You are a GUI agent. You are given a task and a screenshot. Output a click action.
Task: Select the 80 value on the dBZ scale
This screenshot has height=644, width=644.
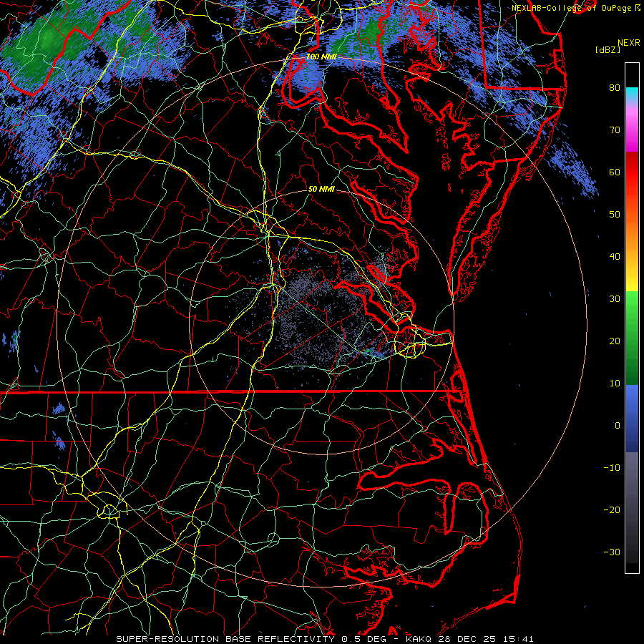(x=615, y=88)
